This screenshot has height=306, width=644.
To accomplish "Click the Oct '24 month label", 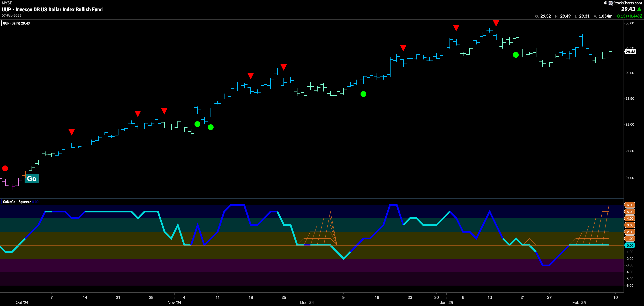I will [22, 302].
